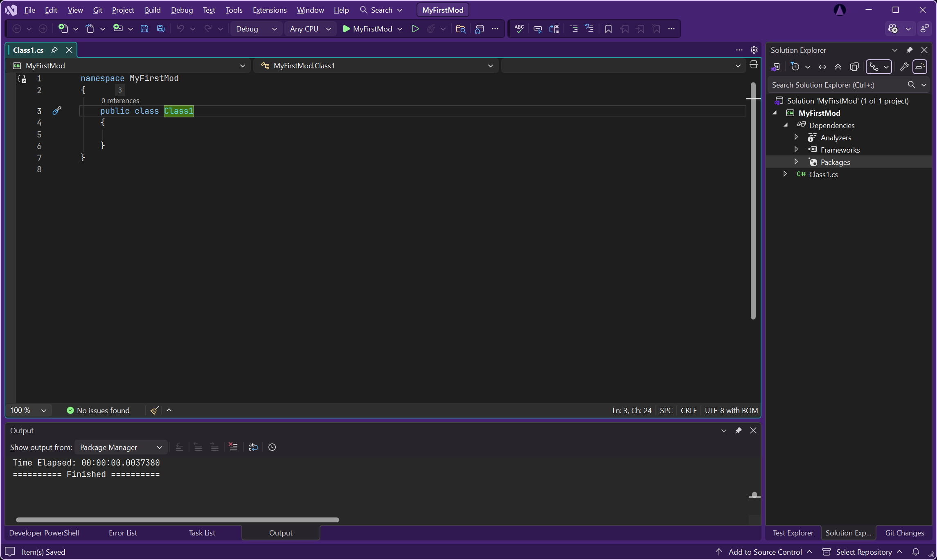Click the Output horizontal scrollbar
The height and width of the screenshot is (560, 937).
(x=177, y=520)
